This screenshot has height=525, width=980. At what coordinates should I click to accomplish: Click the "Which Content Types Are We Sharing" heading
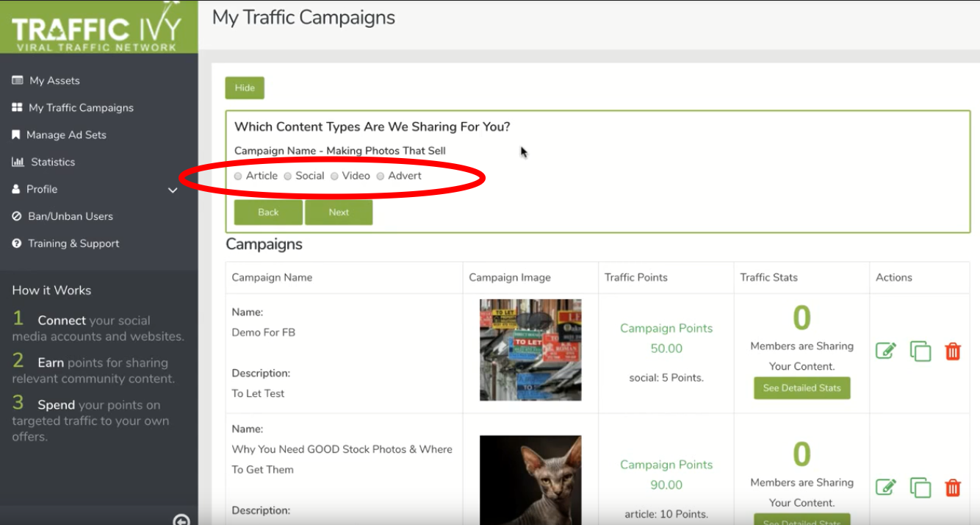pyautogui.click(x=372, y=126)
